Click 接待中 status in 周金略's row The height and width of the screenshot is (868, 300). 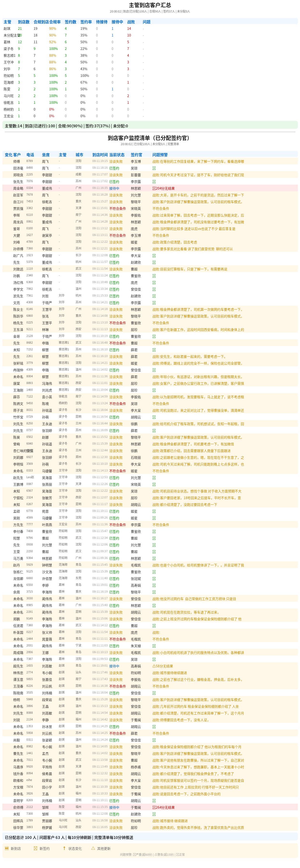pyautogui.click(x=114, y=188)
